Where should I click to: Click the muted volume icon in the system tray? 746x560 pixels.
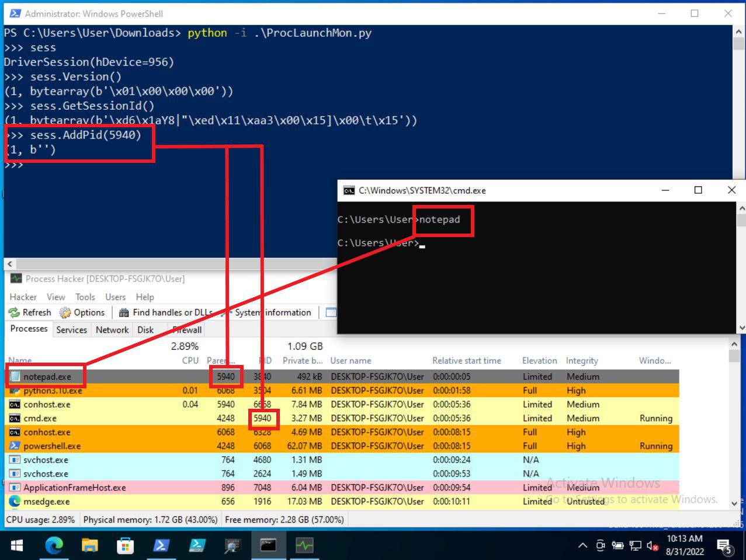point(653,546)
